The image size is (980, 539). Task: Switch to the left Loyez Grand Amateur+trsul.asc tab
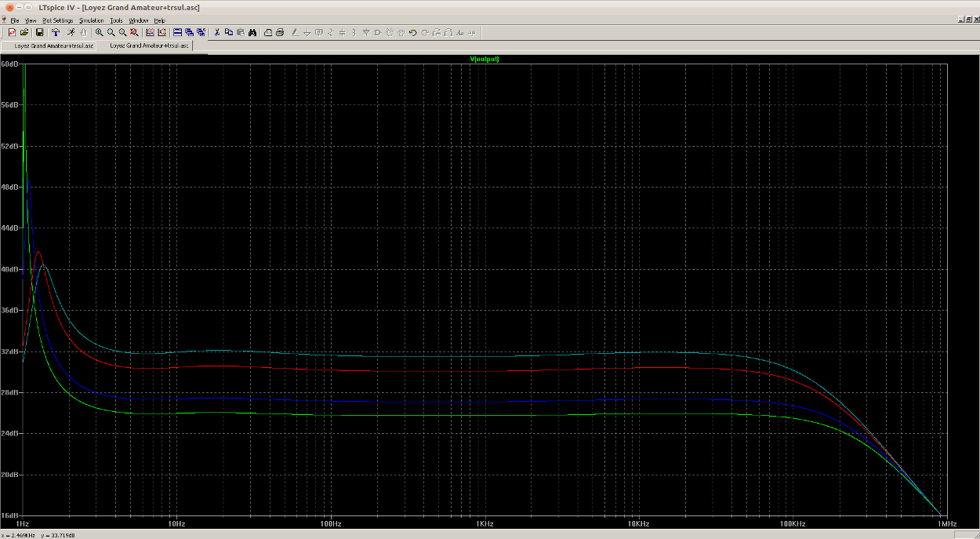(x=49, y=46)
